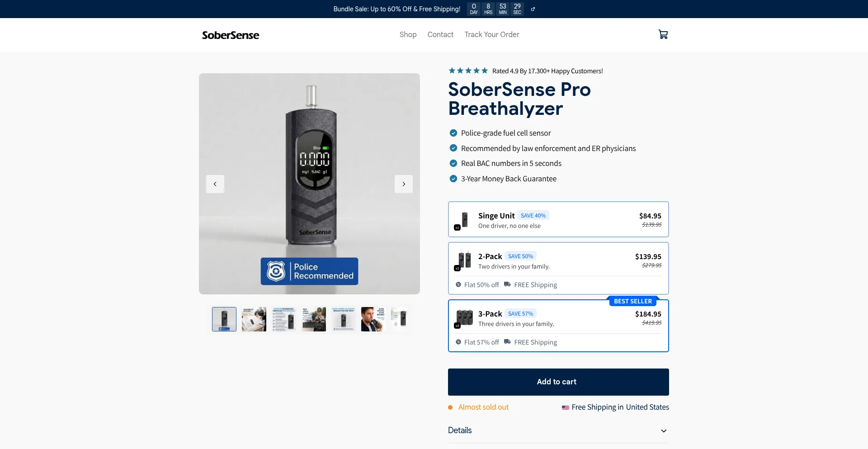Viewport: 868px width, 449px height.
Task: Click the discount badge icon next to Flat 50% off
Action: (458, 284)
